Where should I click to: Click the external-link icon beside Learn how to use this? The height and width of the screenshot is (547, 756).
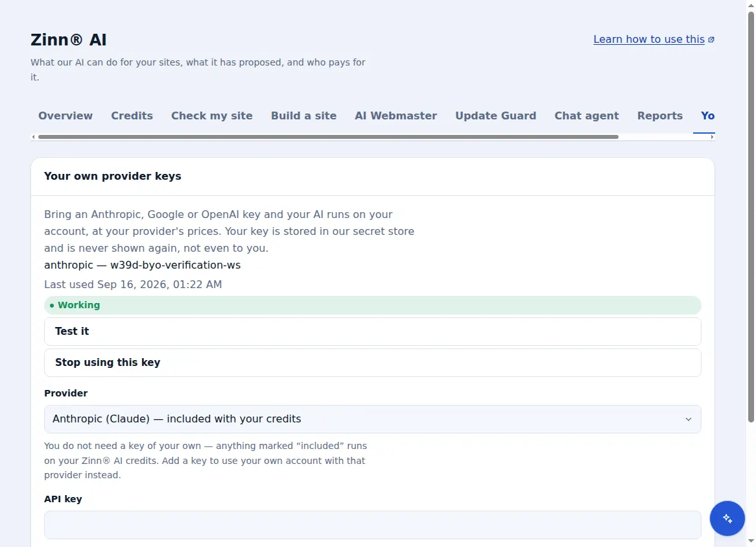coord(711,40)
